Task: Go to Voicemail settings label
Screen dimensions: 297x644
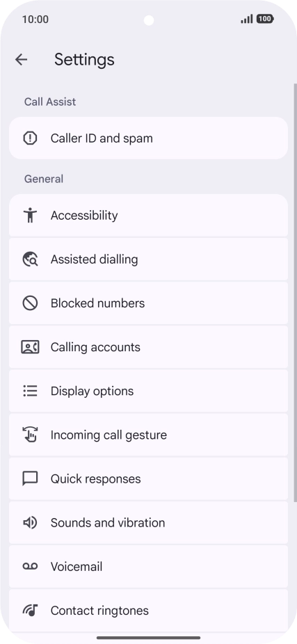Action: click(x=77, y=566)
